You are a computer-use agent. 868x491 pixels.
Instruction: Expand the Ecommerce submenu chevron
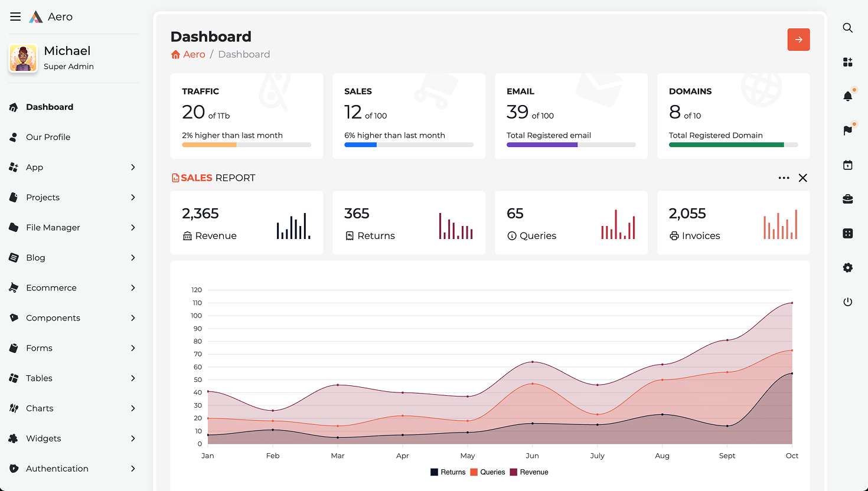point(133,288)
